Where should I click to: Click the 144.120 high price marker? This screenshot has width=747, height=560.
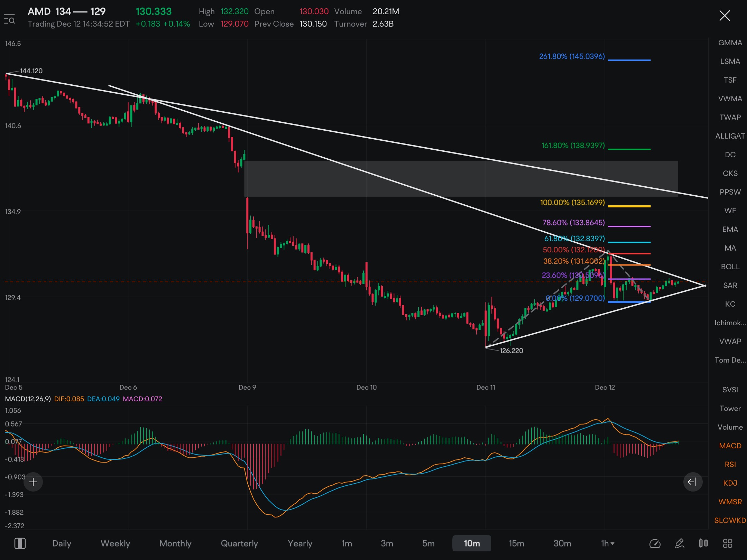point(31,71)
